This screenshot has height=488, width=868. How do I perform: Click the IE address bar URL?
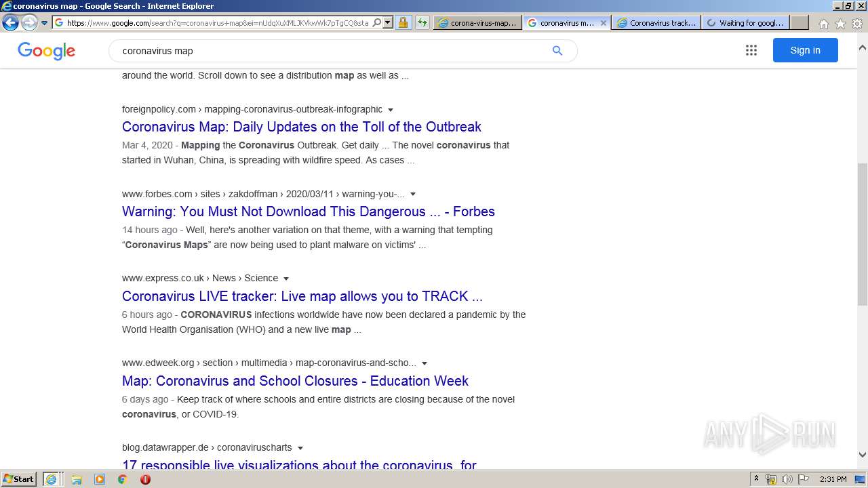218,22
